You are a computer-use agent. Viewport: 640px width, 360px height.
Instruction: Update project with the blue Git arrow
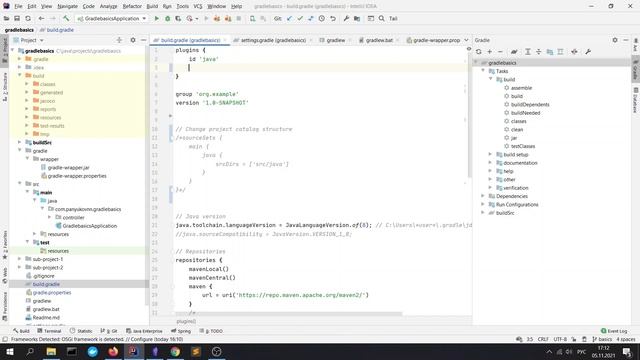(x=289, y=18)
